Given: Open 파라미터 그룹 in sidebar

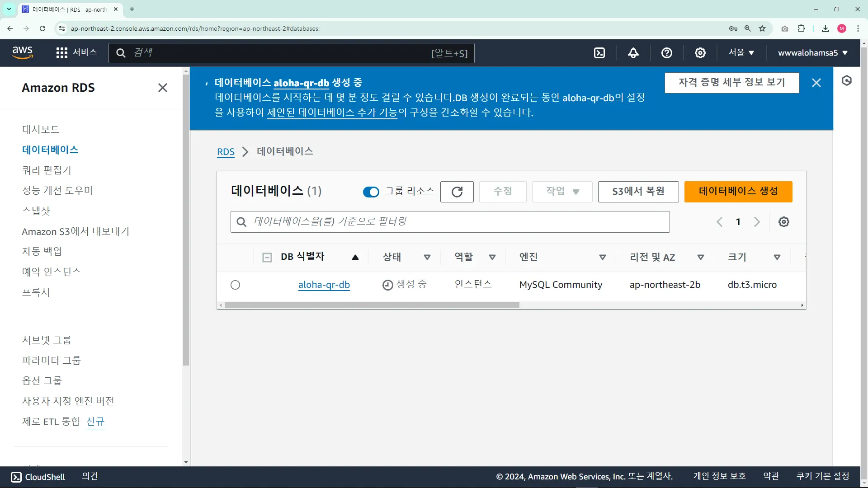Looking at the screenshot, I should (51, 361).
